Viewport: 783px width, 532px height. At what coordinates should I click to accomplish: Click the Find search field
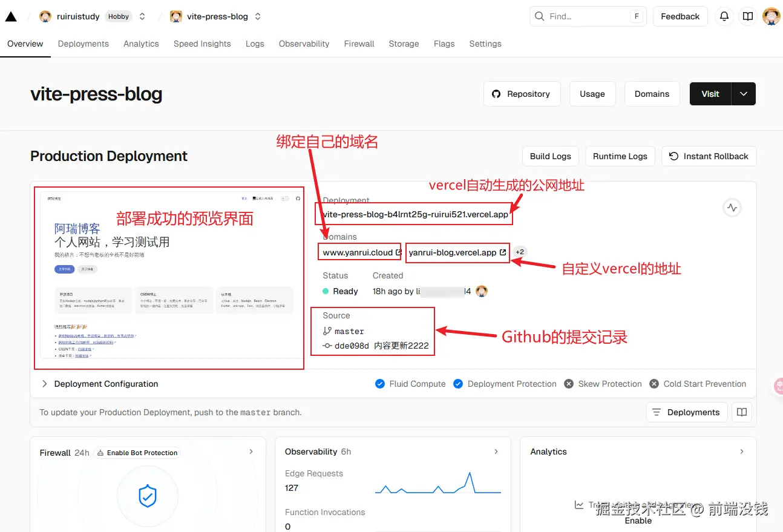[588, 16]
